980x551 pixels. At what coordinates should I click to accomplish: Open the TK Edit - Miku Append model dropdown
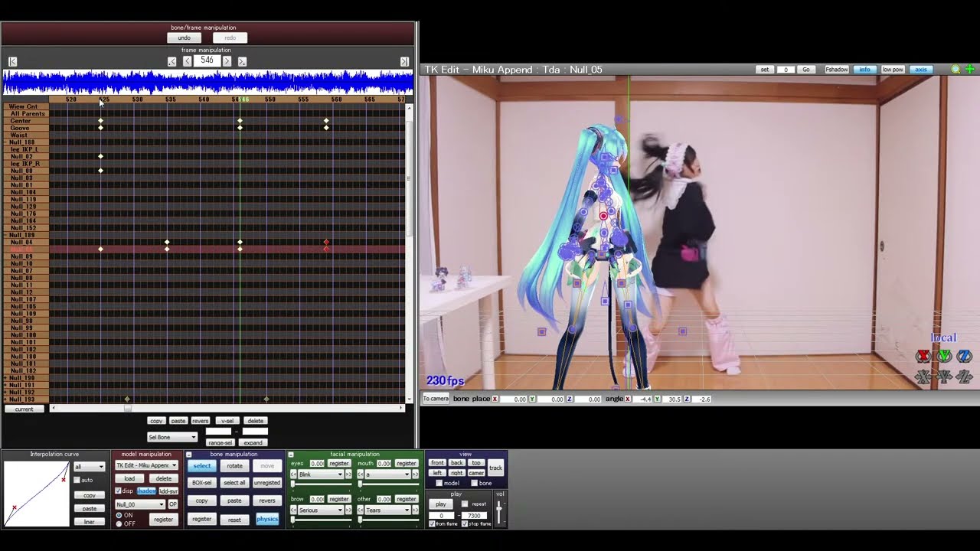[146, 465]
